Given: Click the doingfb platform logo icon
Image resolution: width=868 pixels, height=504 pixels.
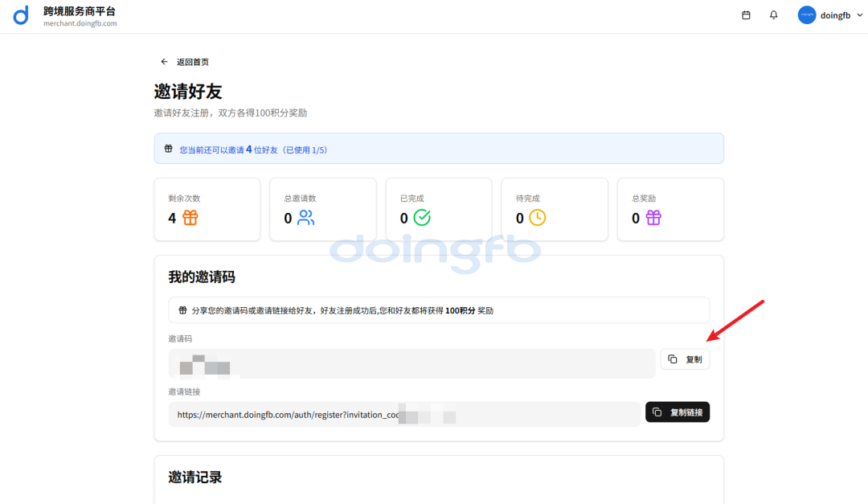Looking at the screenshot, I should click(x=21, y=15).
